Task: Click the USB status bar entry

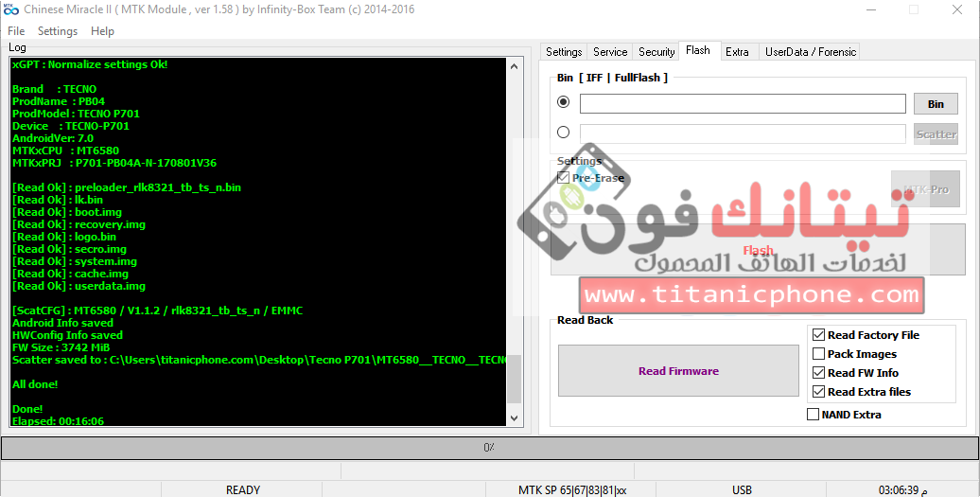Action: point(742,489)
